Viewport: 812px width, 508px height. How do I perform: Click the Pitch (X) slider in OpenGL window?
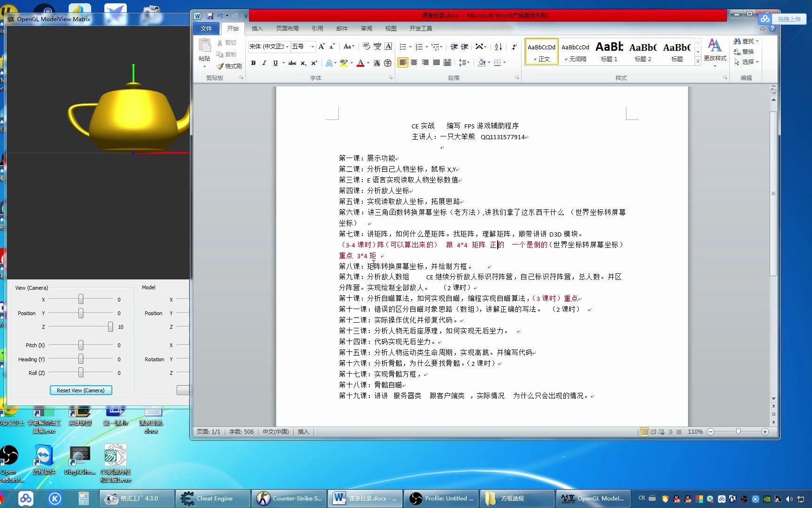tap(81, 345)
